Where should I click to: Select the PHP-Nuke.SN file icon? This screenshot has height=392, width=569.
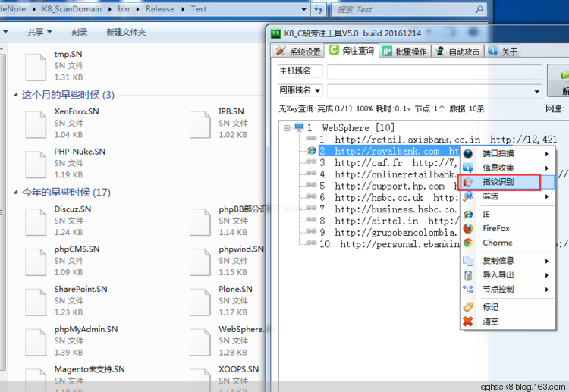[x=36, y=165]
